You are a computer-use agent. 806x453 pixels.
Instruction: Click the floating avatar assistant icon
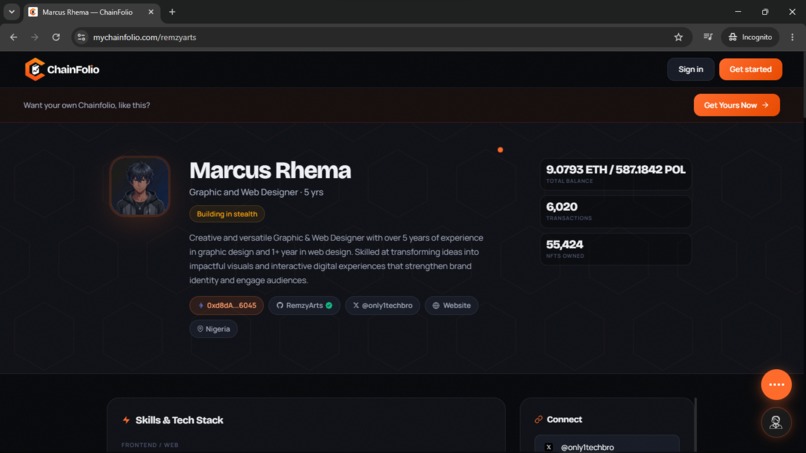pos(776,422)
